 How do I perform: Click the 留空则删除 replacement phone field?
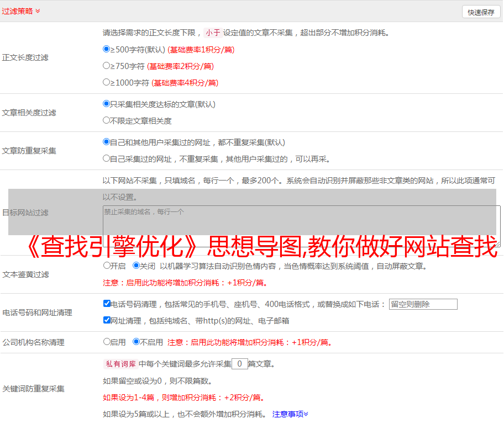423,304
